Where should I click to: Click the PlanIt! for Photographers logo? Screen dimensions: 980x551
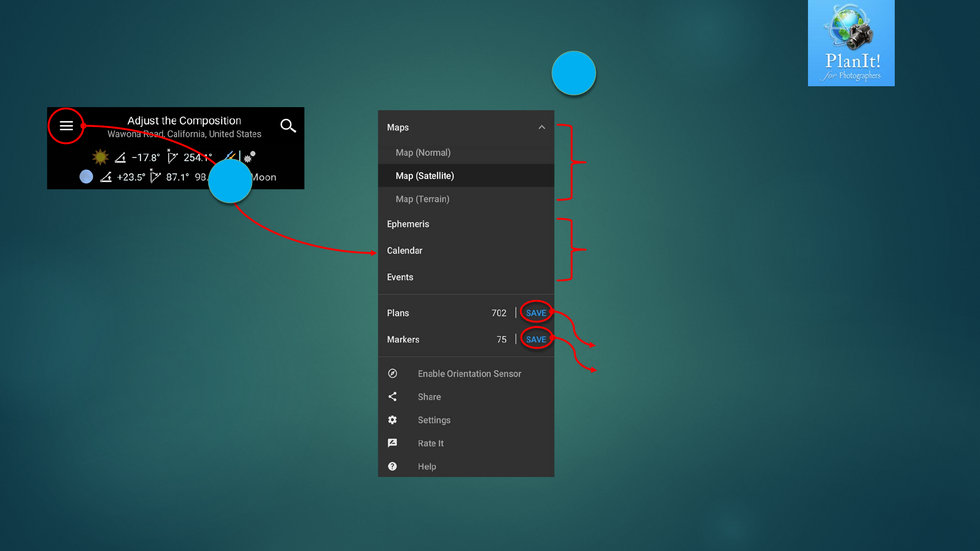click(851, 43)
